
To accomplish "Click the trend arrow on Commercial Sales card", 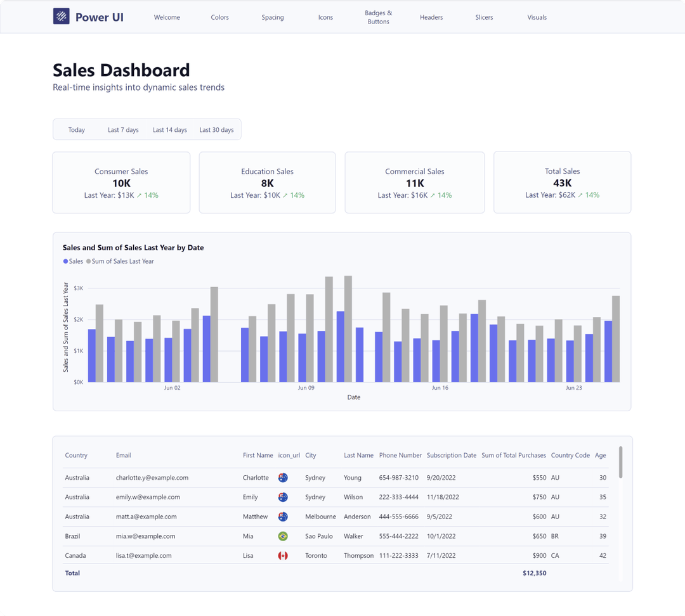I will [432, 195].
